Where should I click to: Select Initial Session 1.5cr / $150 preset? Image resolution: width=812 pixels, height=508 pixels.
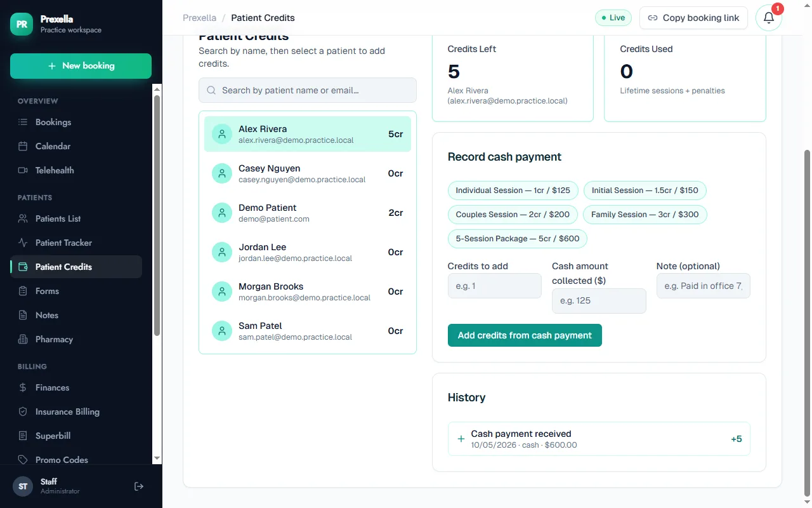click(645, 190)
